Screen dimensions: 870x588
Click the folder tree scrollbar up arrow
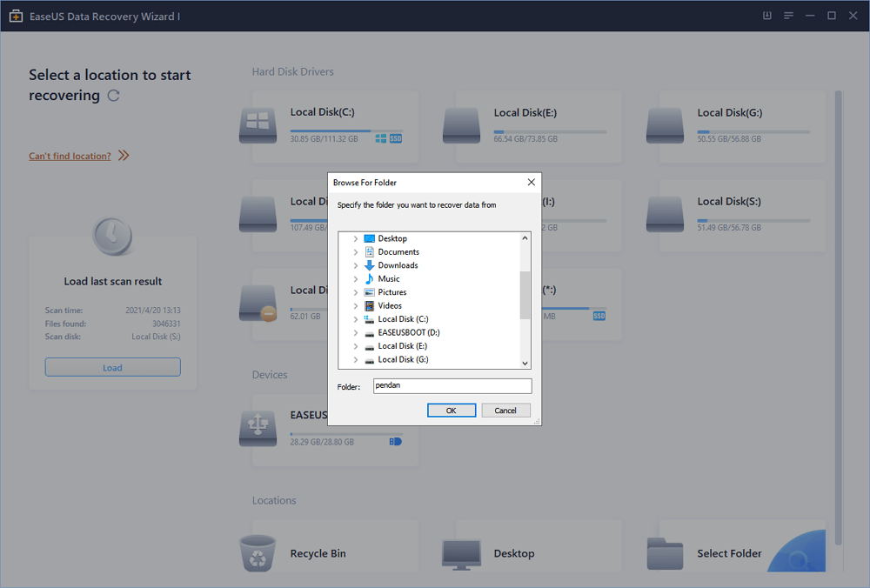click(525, 238)
